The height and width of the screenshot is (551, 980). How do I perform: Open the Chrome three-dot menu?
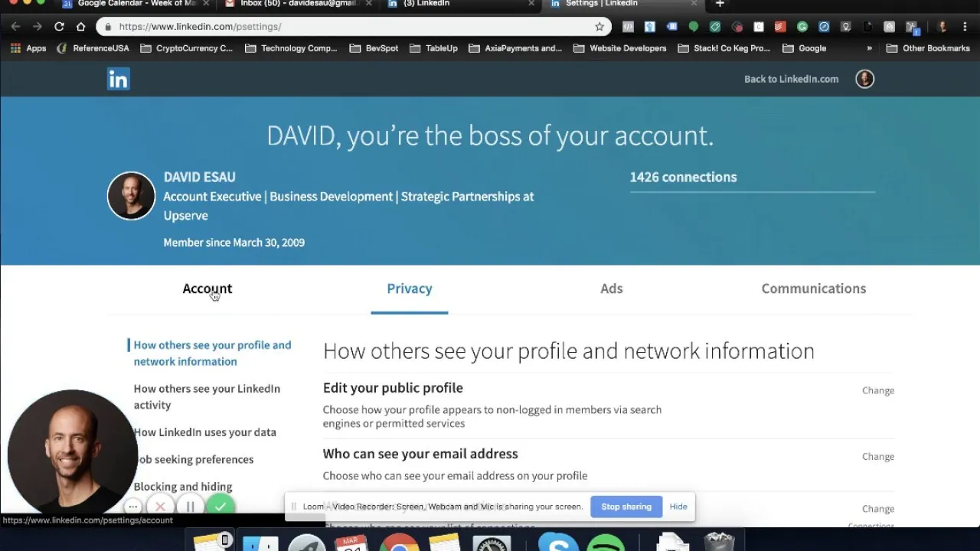click(x=965, y=27)
